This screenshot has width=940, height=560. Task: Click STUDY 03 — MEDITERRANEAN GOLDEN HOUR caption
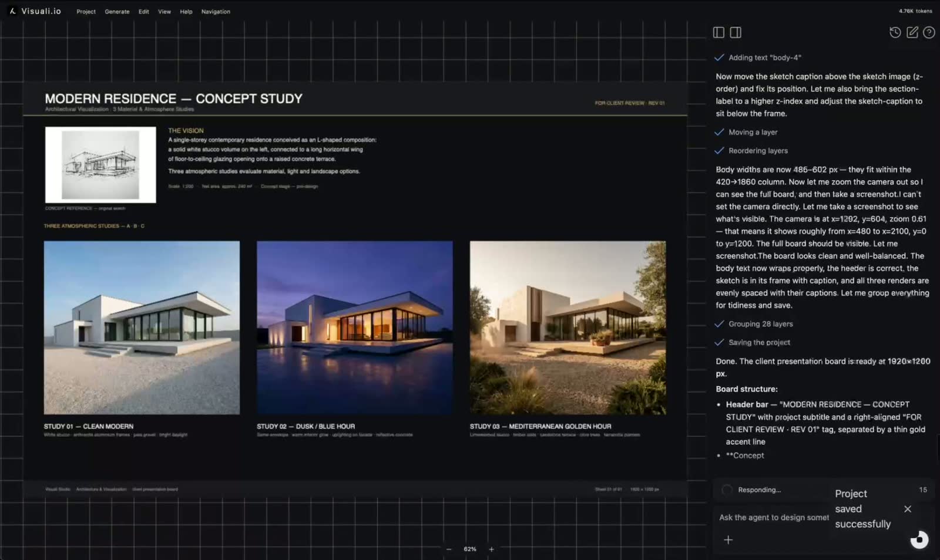point(540,426)
